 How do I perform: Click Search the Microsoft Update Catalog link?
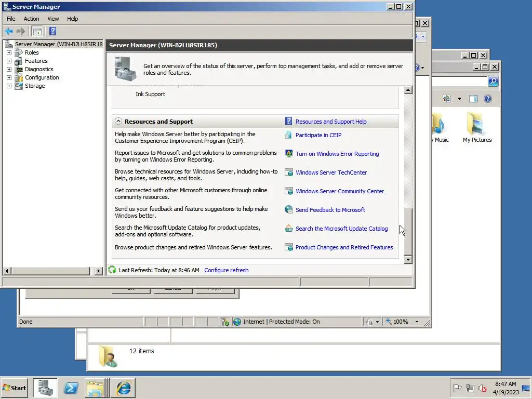pos(342,229)
